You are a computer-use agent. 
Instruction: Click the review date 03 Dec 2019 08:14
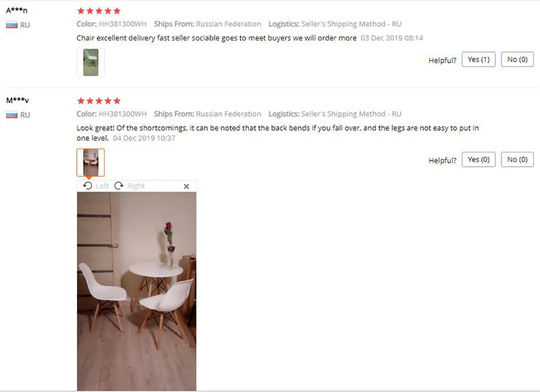tap(392, 38)
